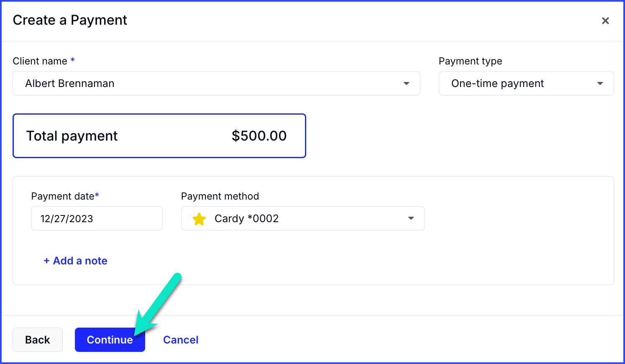The image size is (625, 364).
Task: Click the Payment date field 12/27/2023
Action: point(97,218)
